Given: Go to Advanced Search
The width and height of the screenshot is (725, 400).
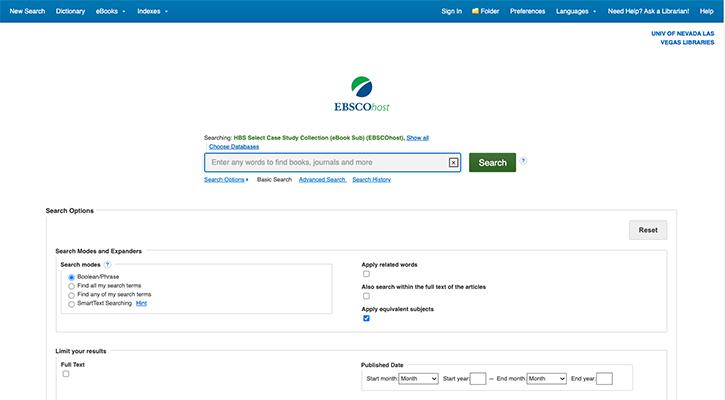Looking at the screenshot, I should coord(322,179).
